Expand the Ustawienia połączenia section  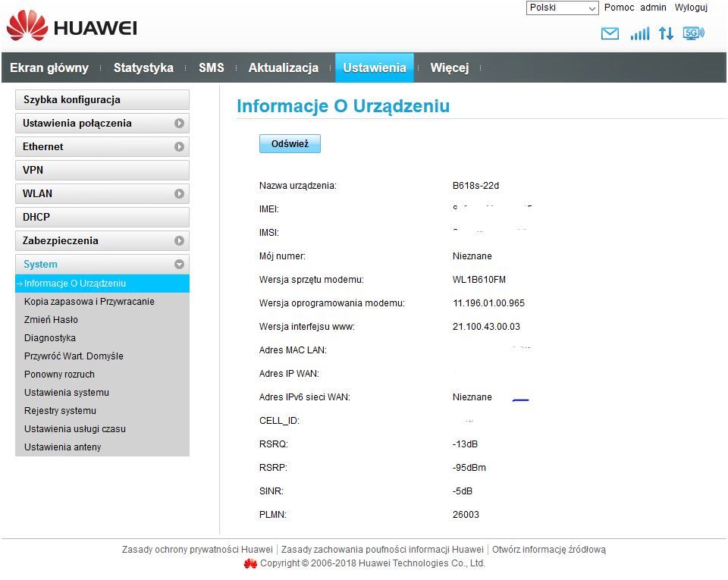click(x=180, y=123)
